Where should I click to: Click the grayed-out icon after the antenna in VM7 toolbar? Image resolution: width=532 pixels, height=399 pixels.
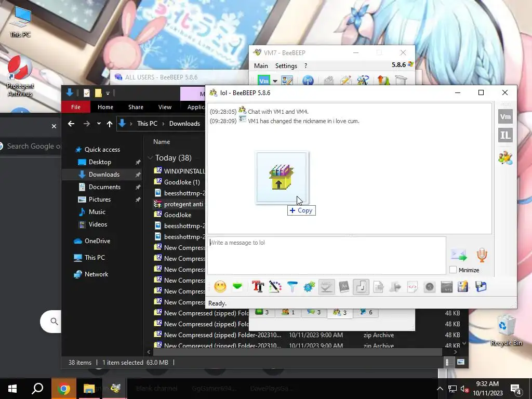(328, 81)
